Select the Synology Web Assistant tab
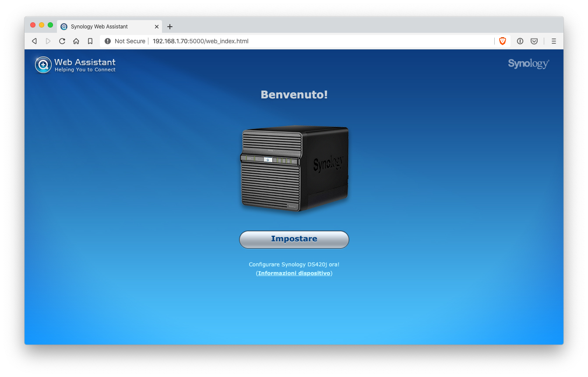 [x=109, y=27]
